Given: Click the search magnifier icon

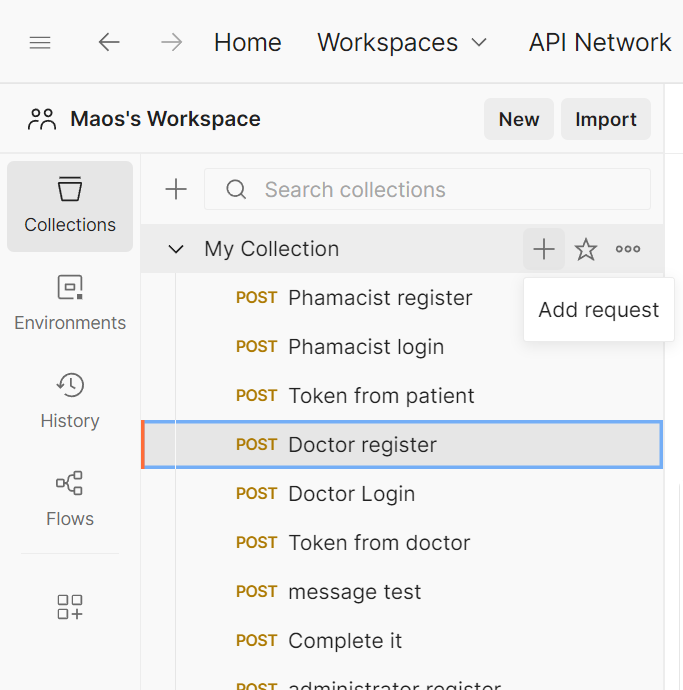Looking at the screenshot, I should click(x=236, y=190).
